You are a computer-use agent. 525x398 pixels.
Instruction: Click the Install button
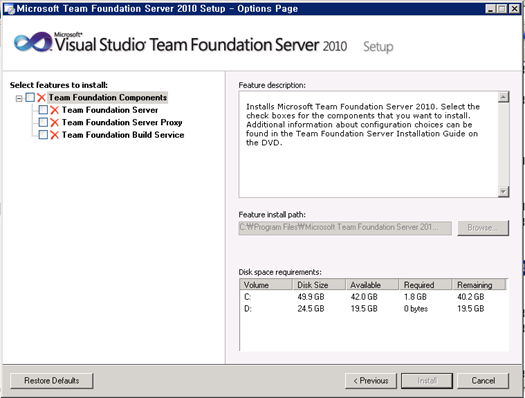coord(427,381)
